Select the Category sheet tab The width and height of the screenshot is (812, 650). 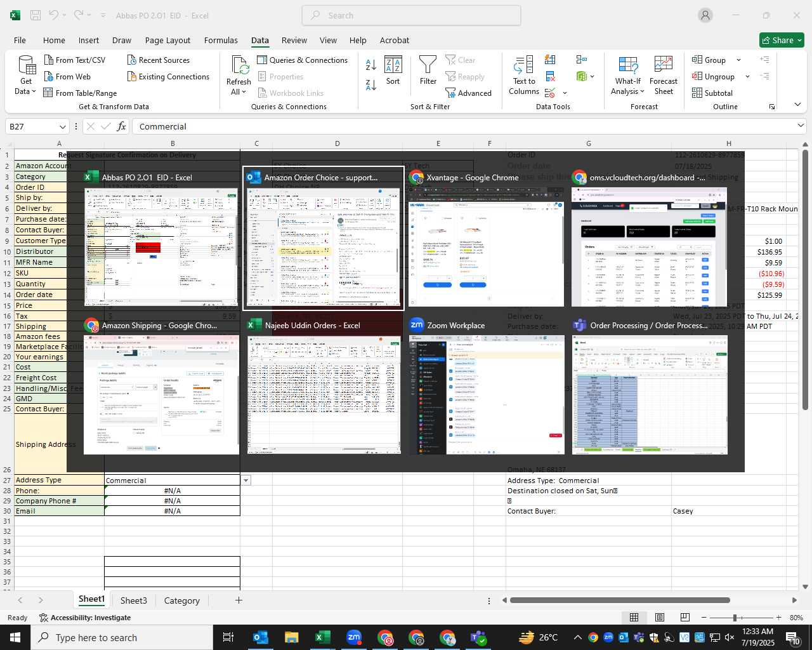(181, 600)
